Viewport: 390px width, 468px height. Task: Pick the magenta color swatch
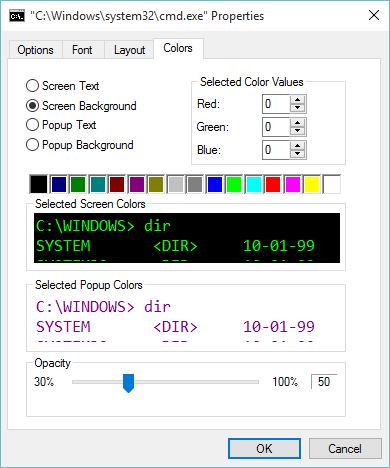[x=293, y=184]
